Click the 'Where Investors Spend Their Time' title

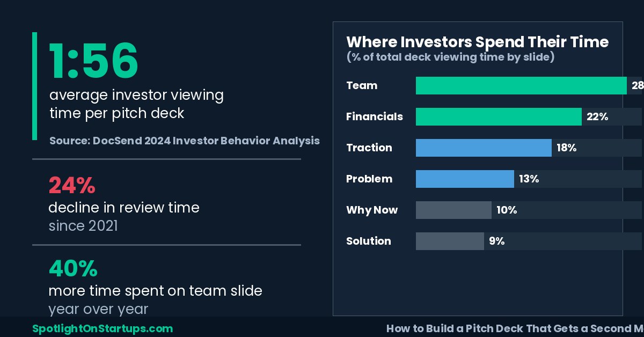click(x=478, y=42)
